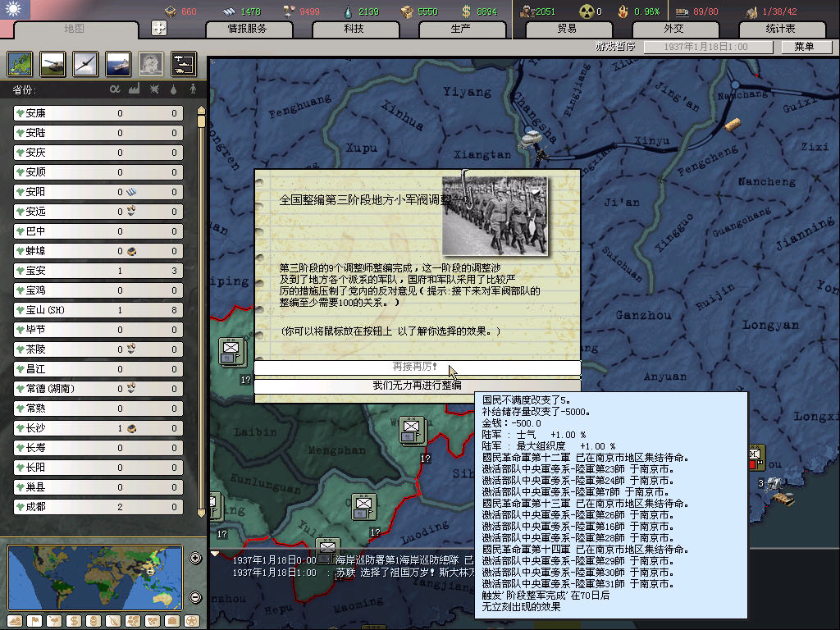The height and width of the screenshot is (630, 840).
Task: Choose the 再接再厉! event option
Action: point(417,367)
